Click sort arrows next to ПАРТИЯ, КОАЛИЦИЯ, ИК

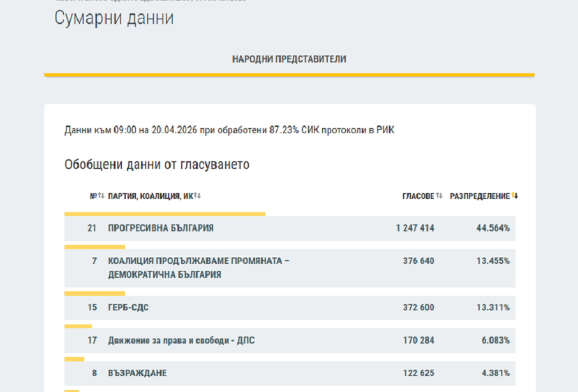[x=198, y=196]
